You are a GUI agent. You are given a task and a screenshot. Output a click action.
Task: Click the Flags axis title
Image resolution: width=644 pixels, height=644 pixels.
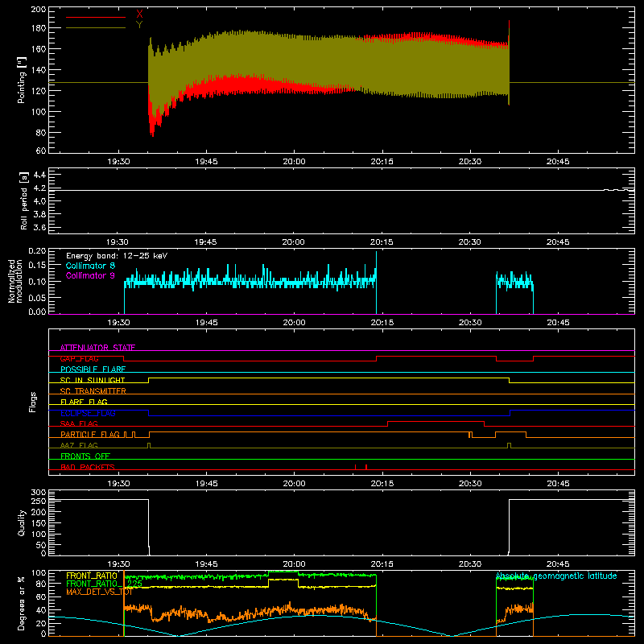(32, 402)
